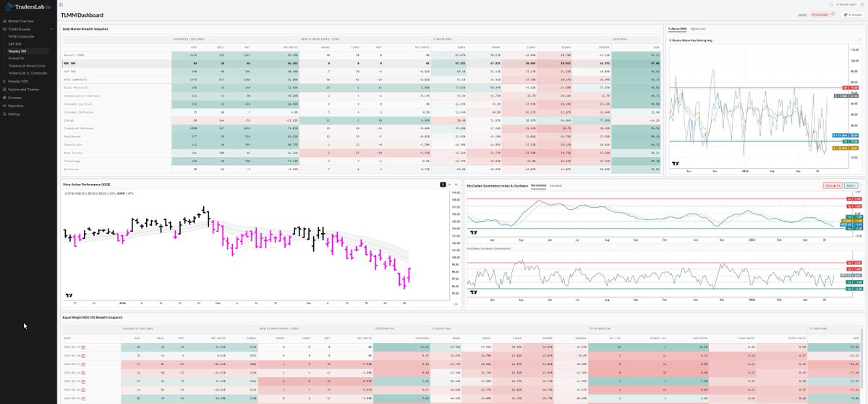Image resolution: width=868 pixels, height=404 pixels.
Task: Click the Industrials row label
Action: [72, 145]
